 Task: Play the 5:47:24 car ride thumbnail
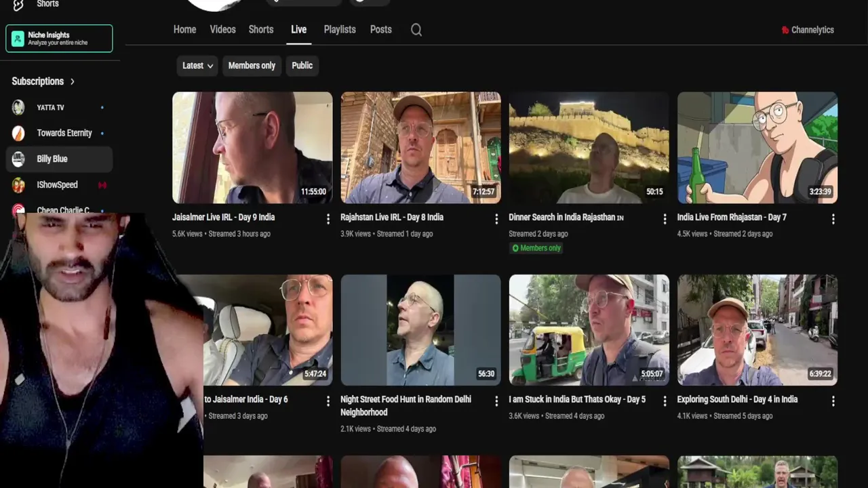[268, 330]
